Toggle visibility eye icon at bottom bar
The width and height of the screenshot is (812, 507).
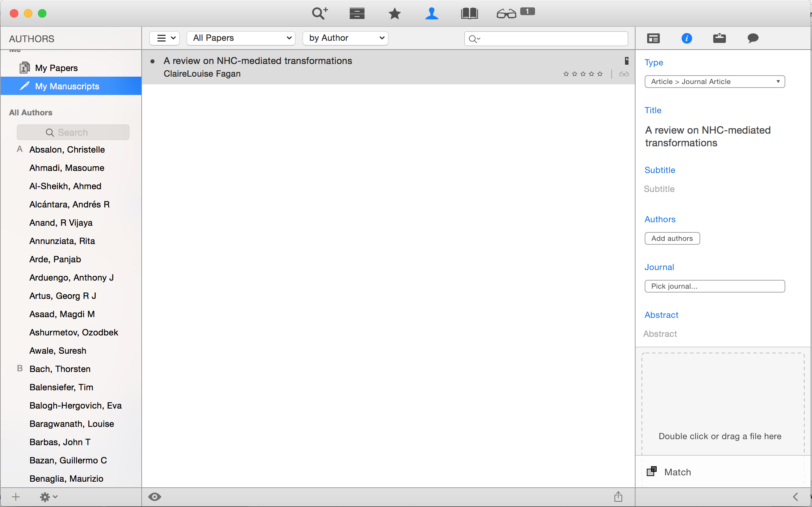coord(155,497)
